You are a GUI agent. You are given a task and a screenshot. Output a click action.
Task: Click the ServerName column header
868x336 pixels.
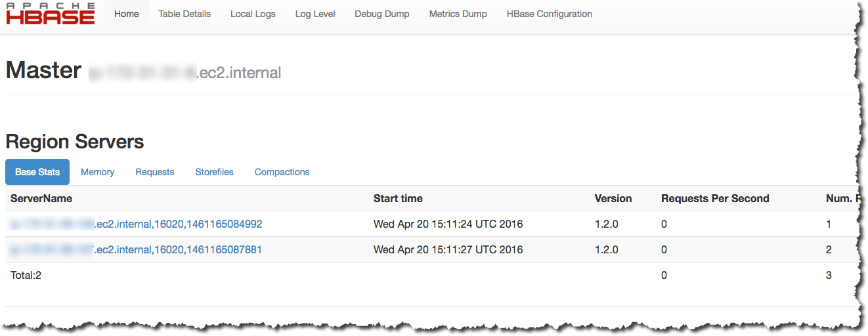pos(41,198)
